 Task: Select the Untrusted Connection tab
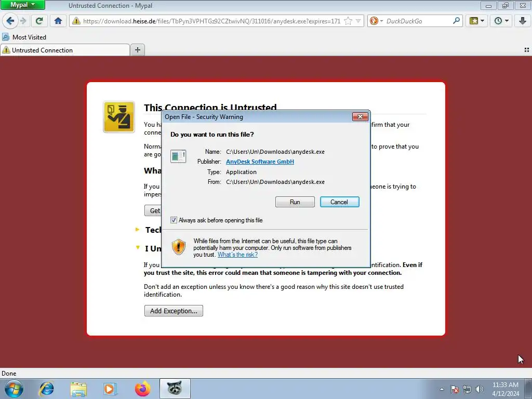coord(65,50)
